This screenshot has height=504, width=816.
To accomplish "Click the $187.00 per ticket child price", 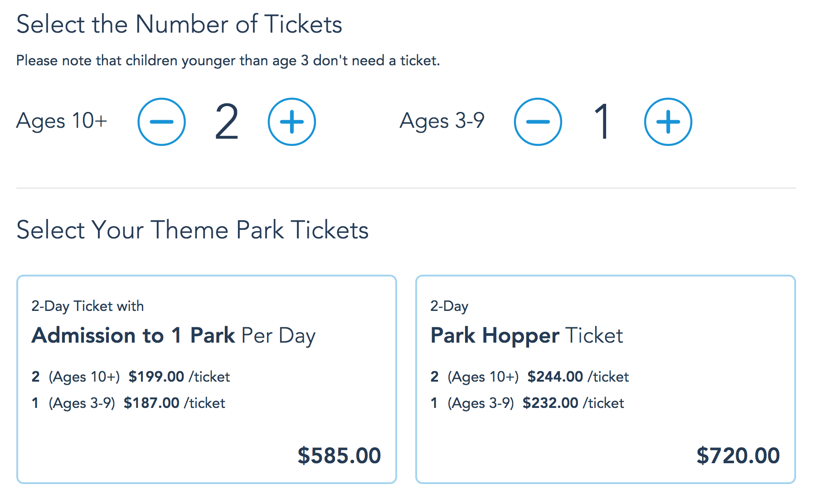I will [151, 403].
